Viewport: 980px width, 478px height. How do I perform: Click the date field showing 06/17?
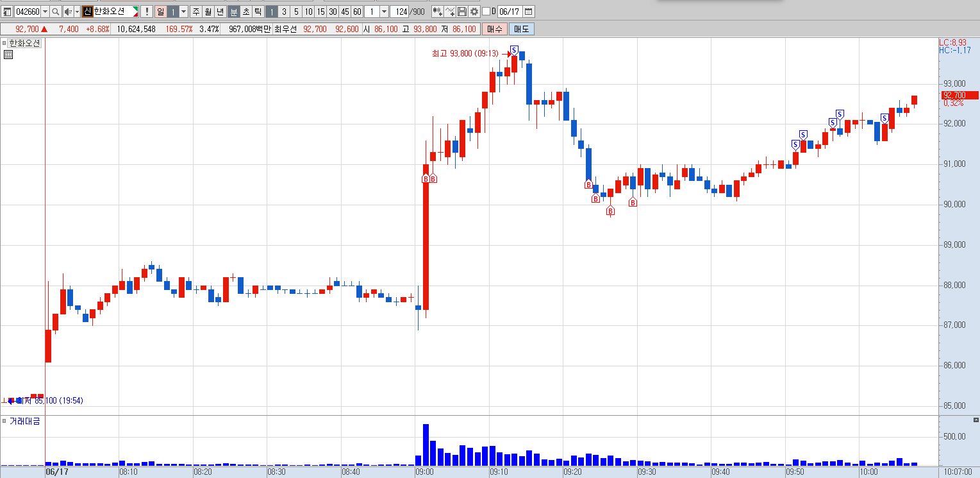point(510,12)
